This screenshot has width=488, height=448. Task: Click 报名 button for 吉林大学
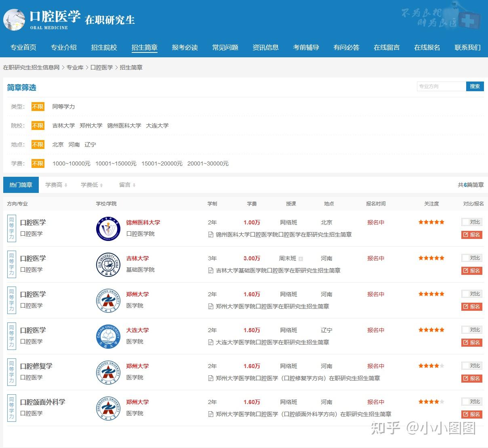click(x=472, y=271)
